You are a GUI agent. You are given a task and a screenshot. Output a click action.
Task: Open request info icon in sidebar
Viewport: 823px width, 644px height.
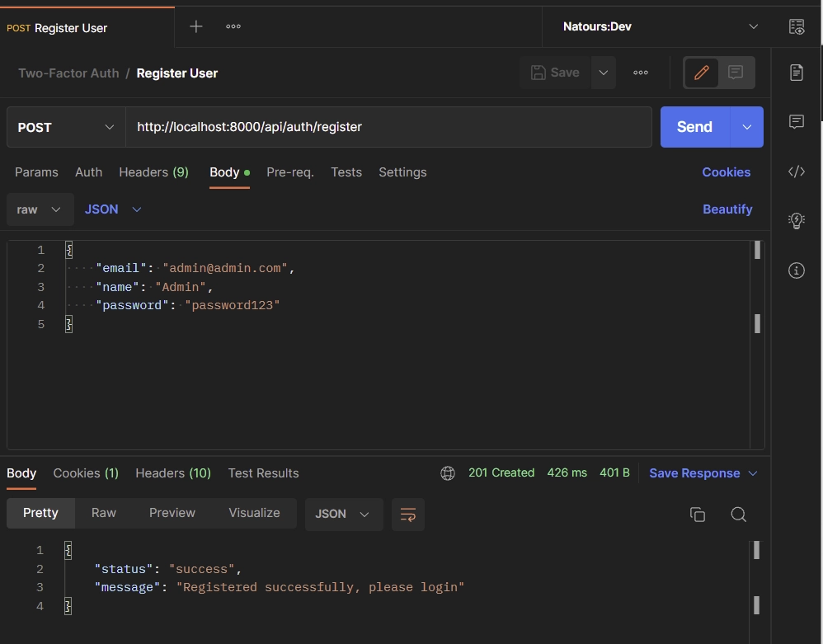coord(797,270)
